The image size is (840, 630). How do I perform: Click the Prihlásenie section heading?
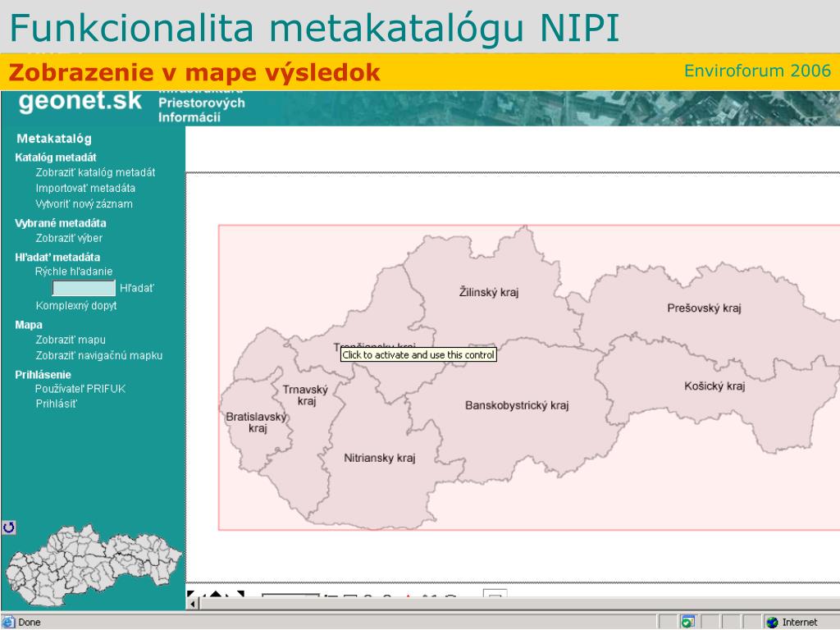click(x=43, y=375)
